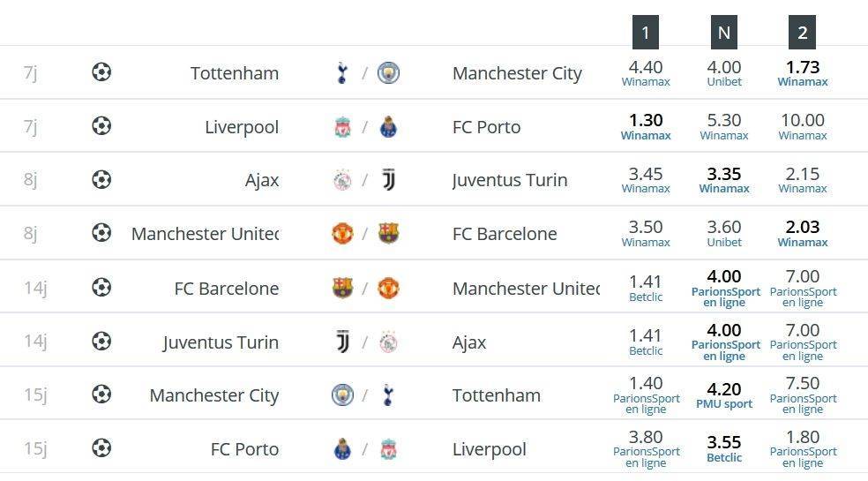Click the Manchester United crest in the 8j row

click(x=342, y=233)
